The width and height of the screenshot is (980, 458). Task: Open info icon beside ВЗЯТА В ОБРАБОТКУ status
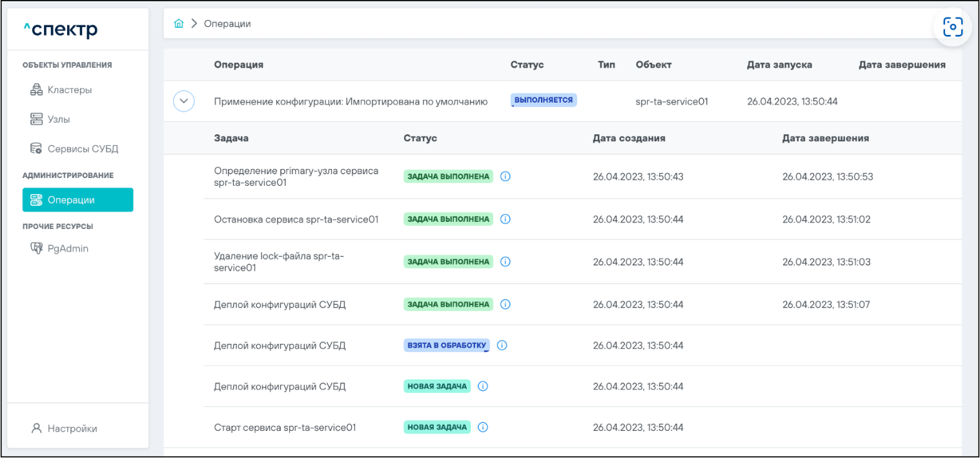point(502,345)
